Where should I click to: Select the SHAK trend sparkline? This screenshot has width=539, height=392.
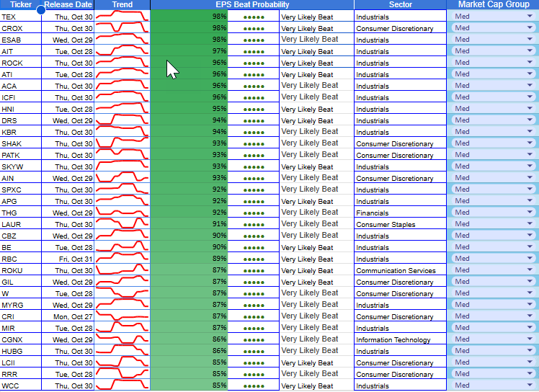point(122,143)
